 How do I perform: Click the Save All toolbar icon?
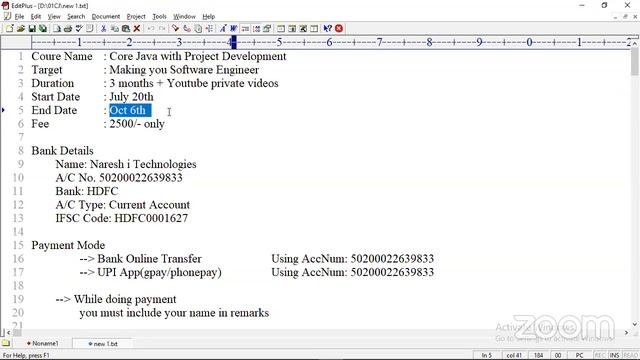click(x=42, y=29)
